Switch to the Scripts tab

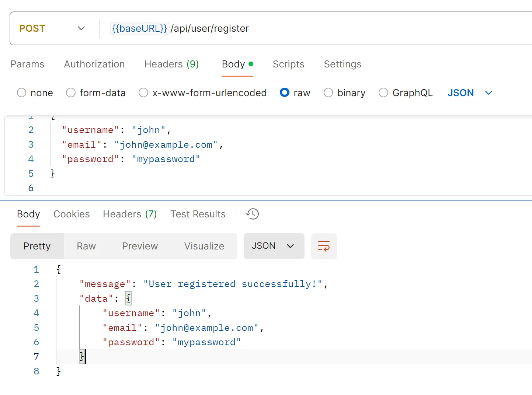tap(288, 64)
